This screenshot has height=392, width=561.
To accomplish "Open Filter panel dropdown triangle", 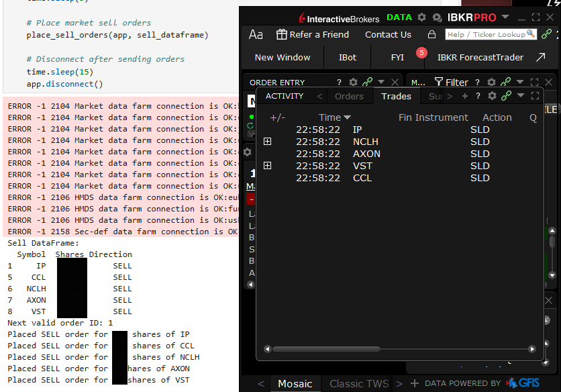I will (520, 82).
